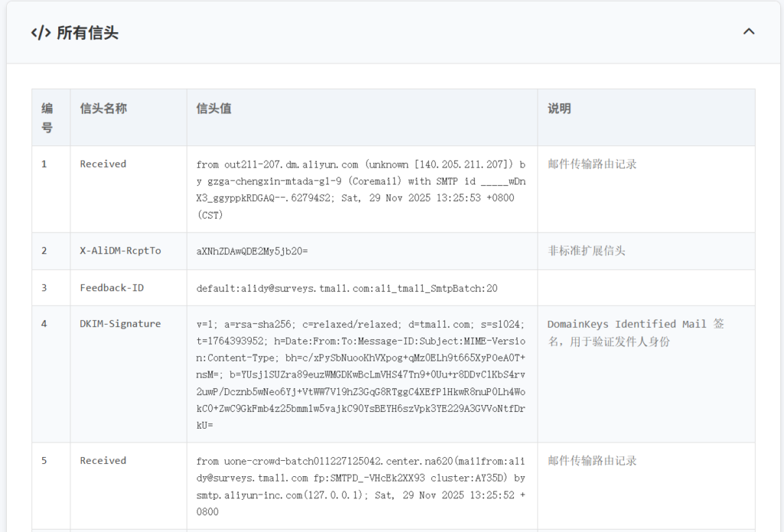Click the DomainKeys Identified Mail description
Image resolution: width=784 pixels, height=532 pixels.
[635, 333]
